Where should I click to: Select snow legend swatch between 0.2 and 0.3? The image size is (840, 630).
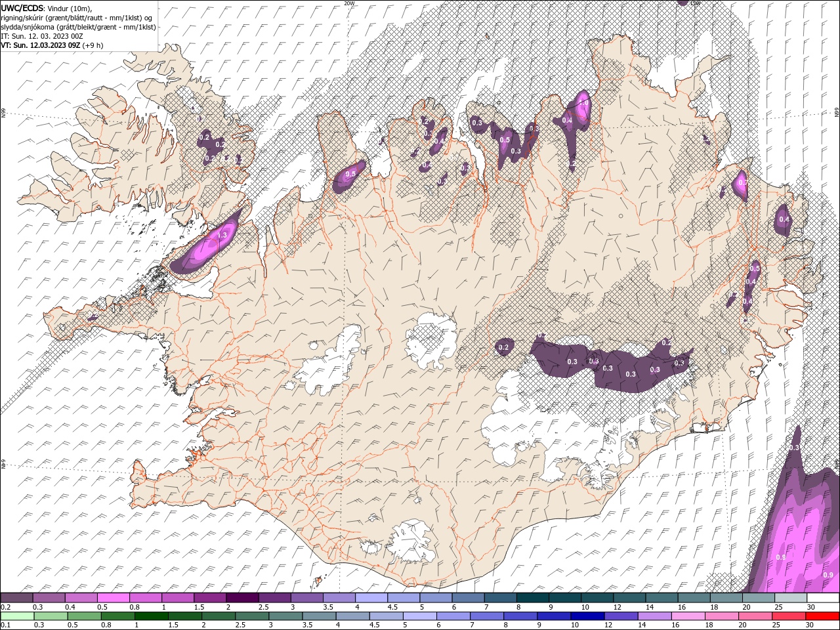pyautogui.click(x=17, y=598)
